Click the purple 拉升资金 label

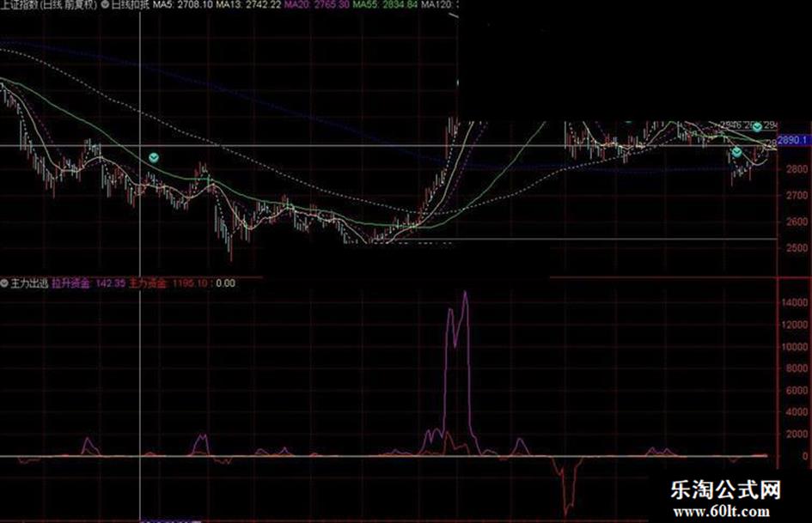(71, 283)
